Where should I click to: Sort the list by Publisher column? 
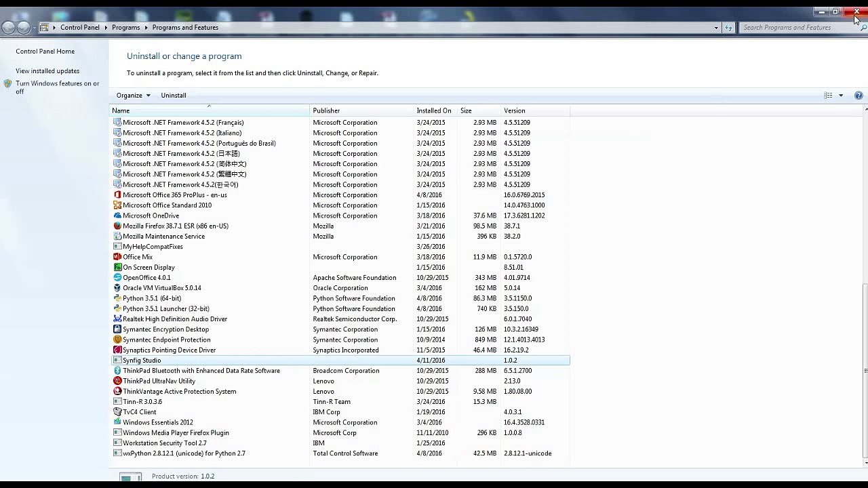(x=362, y=110)
